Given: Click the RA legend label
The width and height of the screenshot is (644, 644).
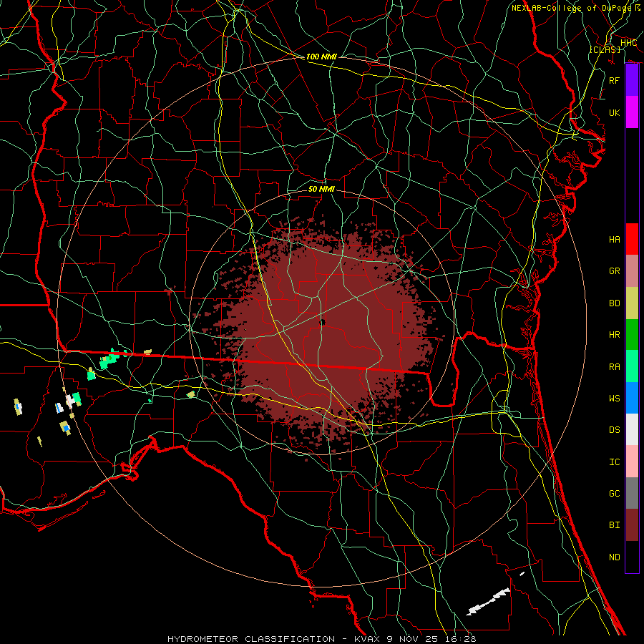Looking at the screenshot, I should click(614, 367).
